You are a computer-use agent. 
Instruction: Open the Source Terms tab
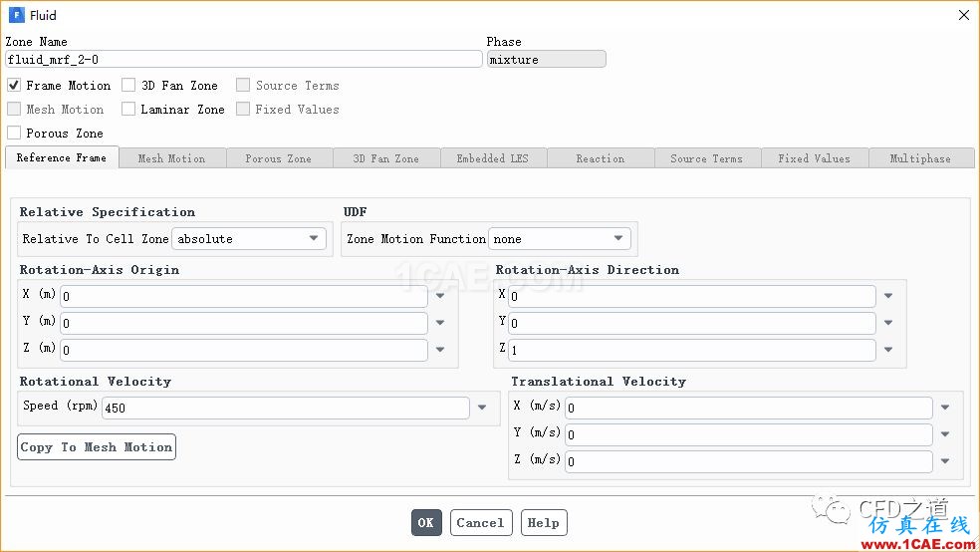coord(707,158)
